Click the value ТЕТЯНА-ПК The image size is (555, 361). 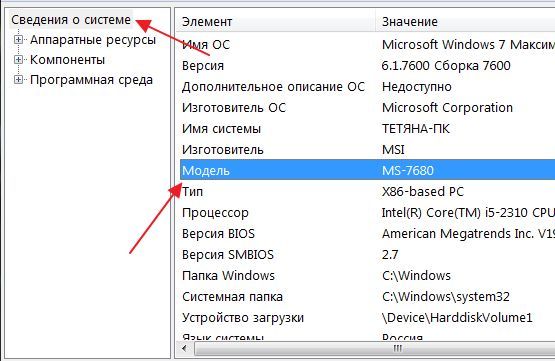point(416,129)
